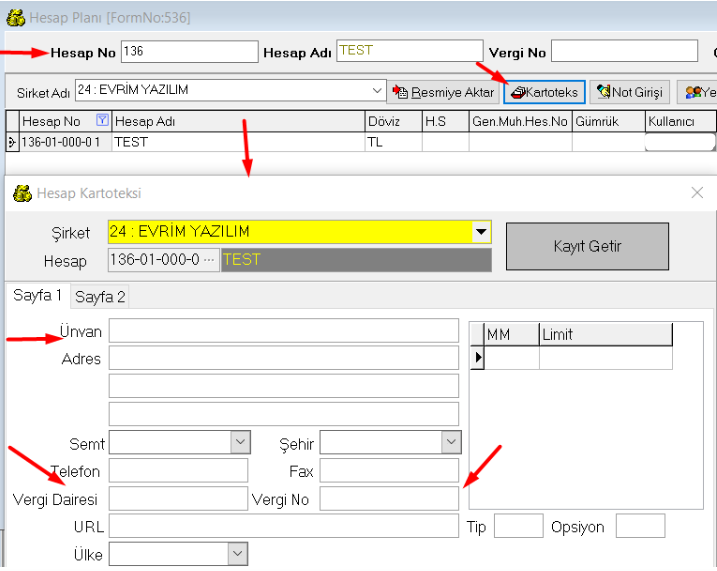717x571 pixels.
Task: Click the Resmiye Aktar toolbar button
Action: click(x=442, y=92)
